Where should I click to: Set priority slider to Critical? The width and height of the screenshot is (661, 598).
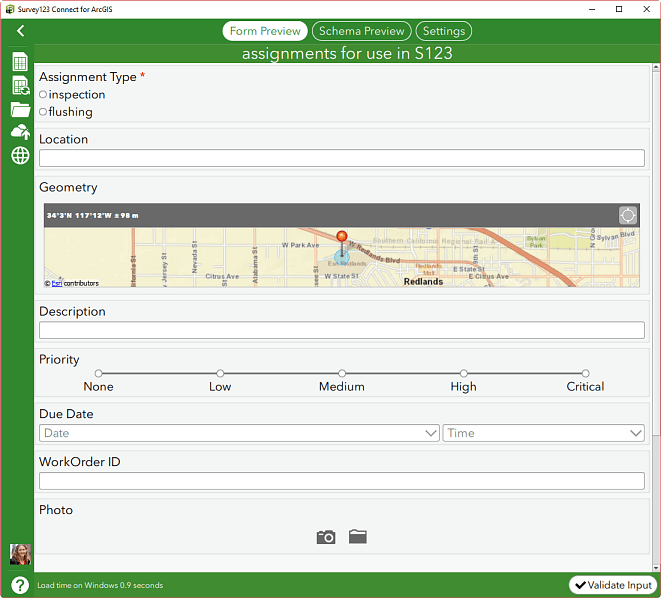585,373
